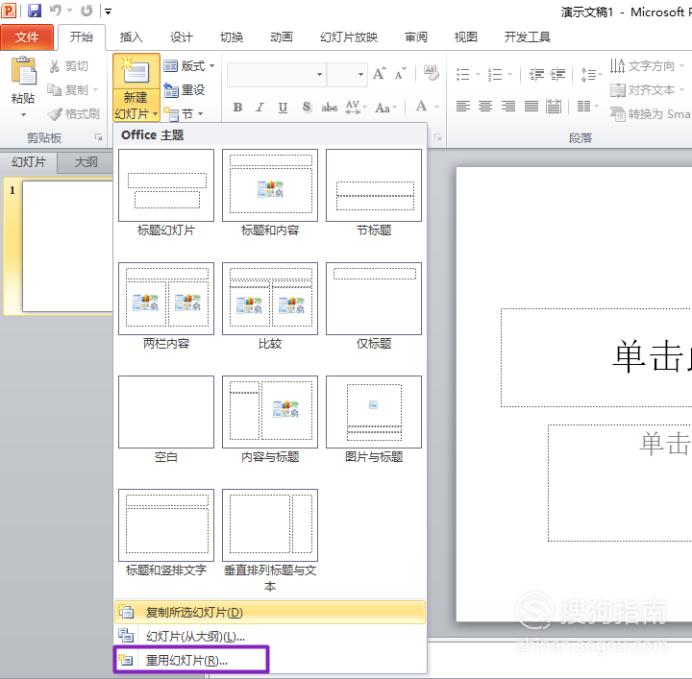
Task: Switch to the 幻灯片 pane tab
Action: (28, 162)
